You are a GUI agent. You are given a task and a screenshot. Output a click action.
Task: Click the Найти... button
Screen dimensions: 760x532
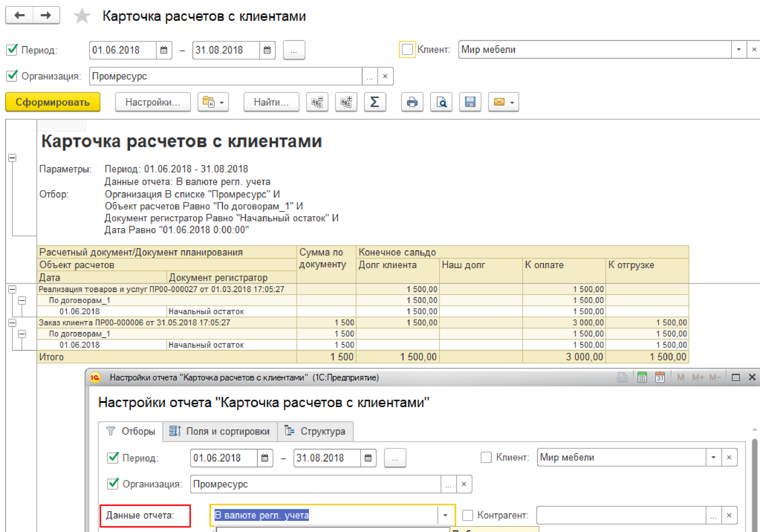pyautogui.click(x=271, y=102)
